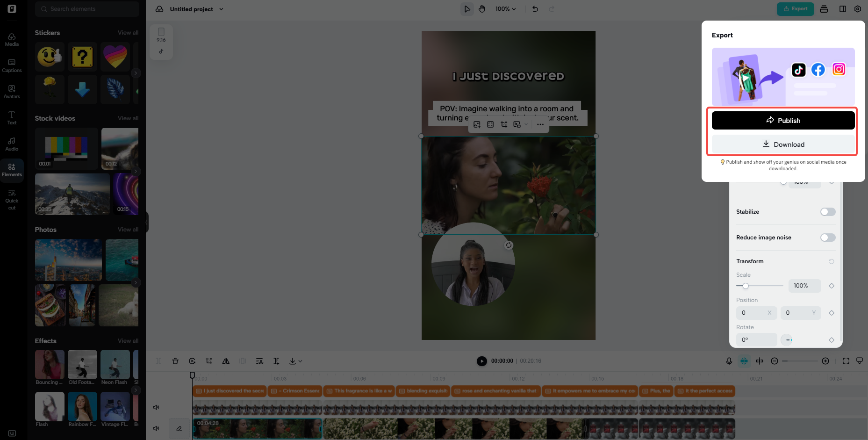Turn on Reduce image noise
This screenshot has width=868, height=440.
[x=827, y=238]
